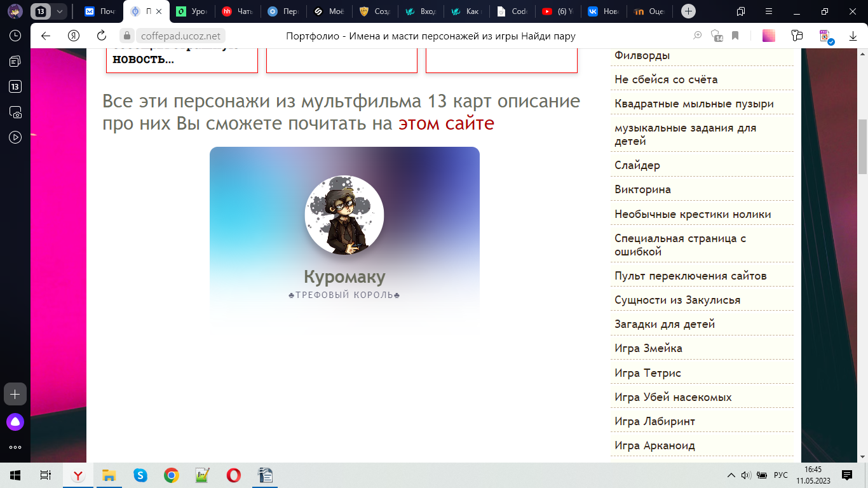
Task: Open the ad blocker shield showing 14
Action: (716, 36)
